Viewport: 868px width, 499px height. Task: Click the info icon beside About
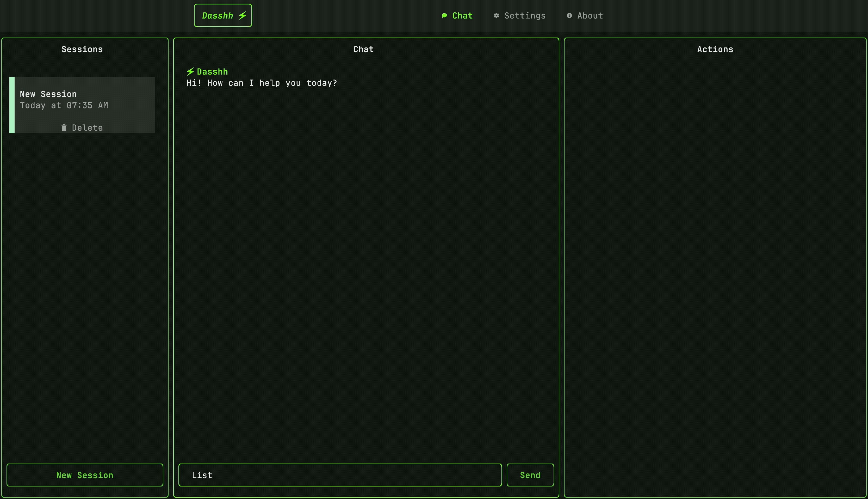coord(569,15)
